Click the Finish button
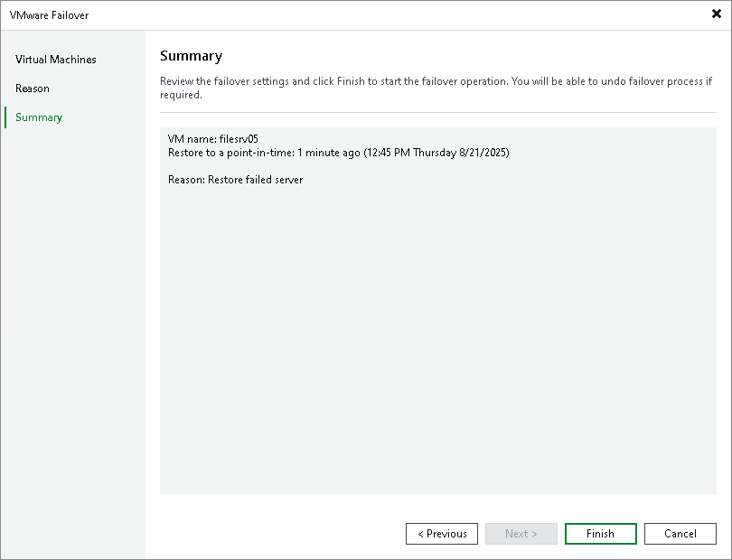Viewport: 732px width, 560px height. [600, 534]
